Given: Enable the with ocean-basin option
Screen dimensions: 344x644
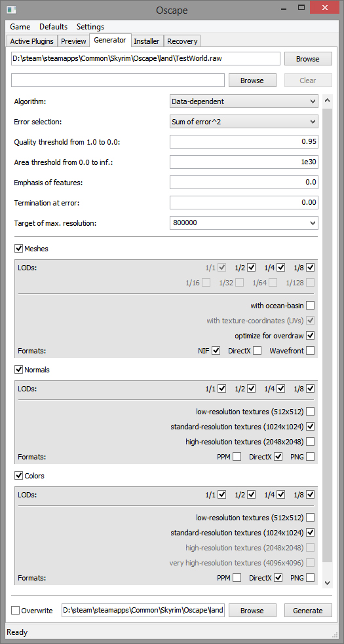Looking at the screenshot, I should 311,306.
